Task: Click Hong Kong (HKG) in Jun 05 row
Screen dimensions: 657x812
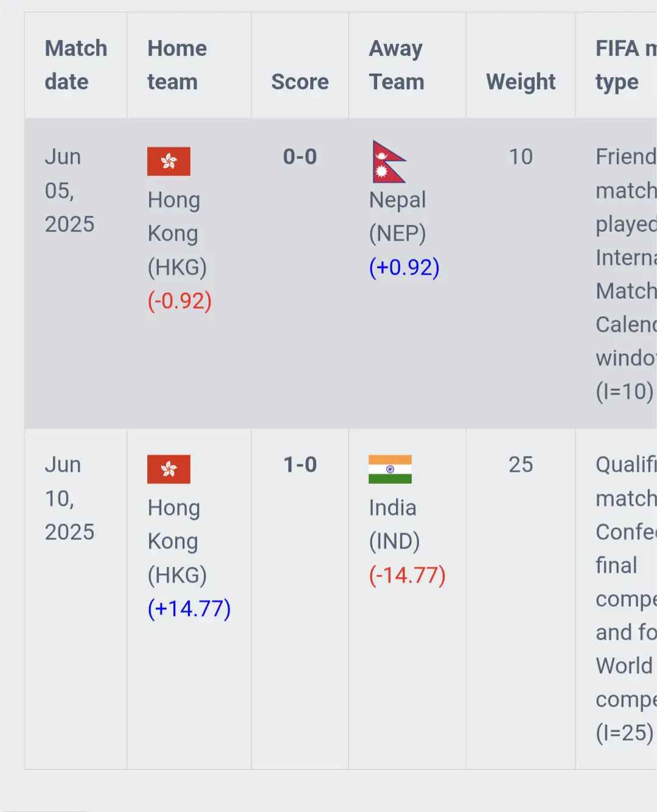Action: pos(177,234)
